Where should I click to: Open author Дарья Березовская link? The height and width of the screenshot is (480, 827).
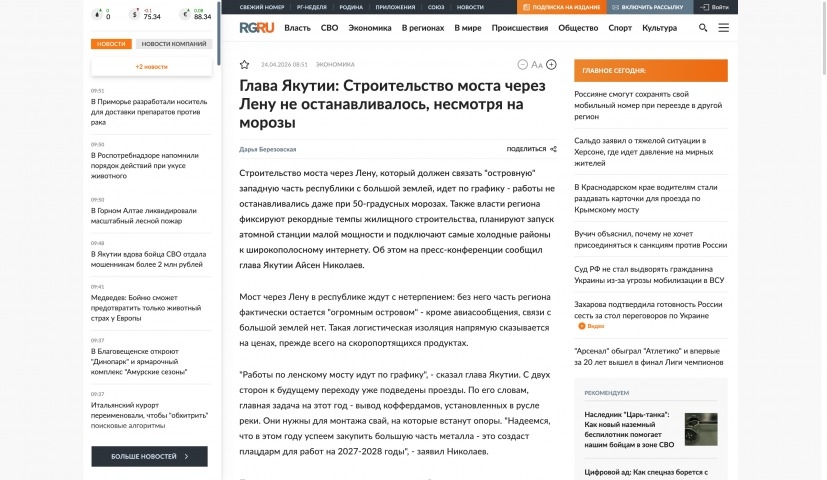tap(267, 149)
